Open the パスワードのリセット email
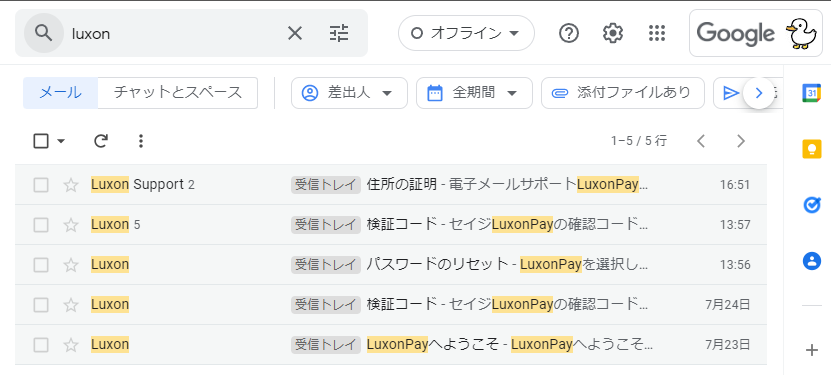This screenshot has width=831, height=375. tap(391, 265)
